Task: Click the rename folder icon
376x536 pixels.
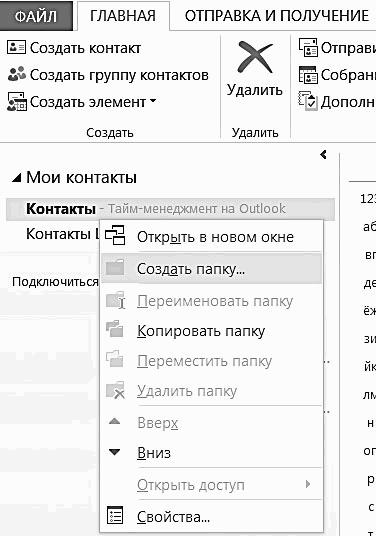Action: pos(116,300)
